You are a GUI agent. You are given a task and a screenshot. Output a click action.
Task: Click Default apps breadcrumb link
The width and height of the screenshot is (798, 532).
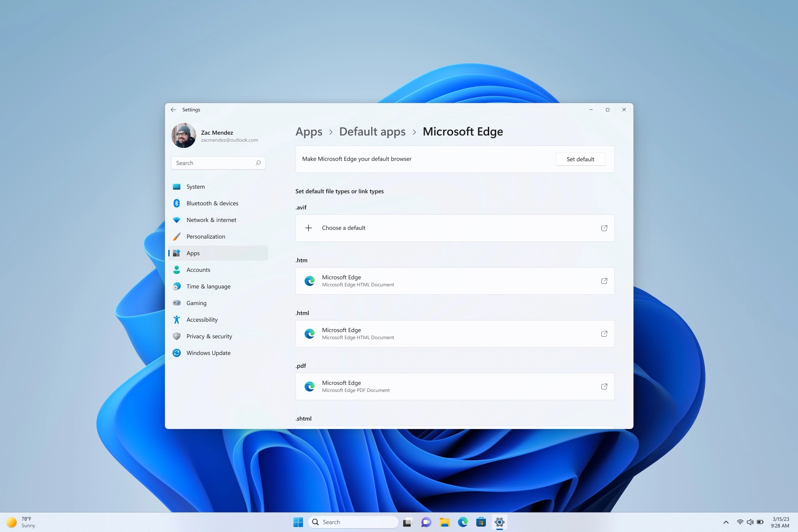coord(372,131)
